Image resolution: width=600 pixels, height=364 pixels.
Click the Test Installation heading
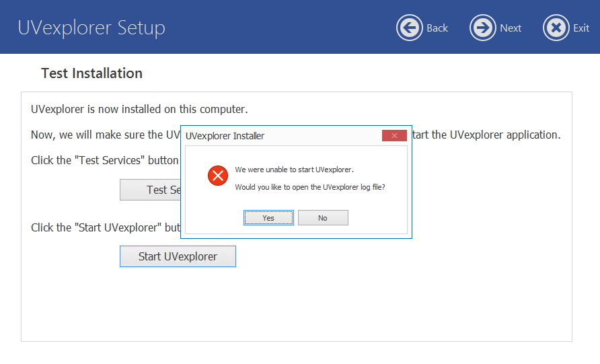[92, 73]
